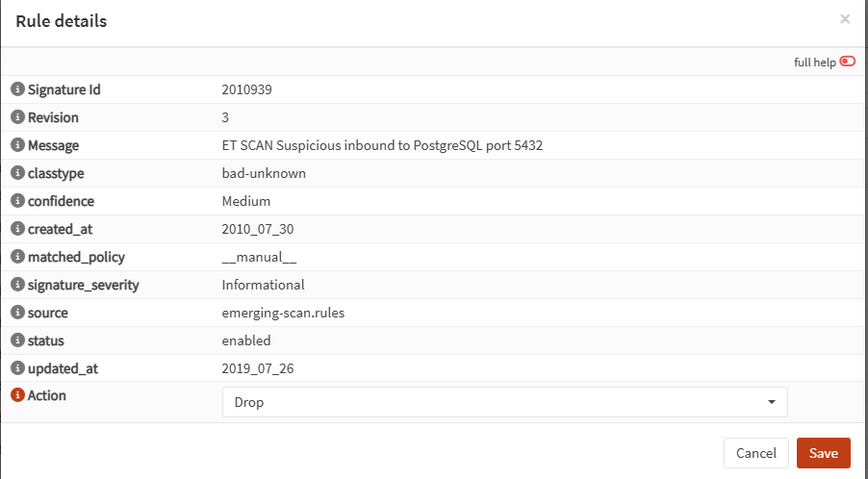868x479 pixels.
Task: Click the full help label text
Action: coord(815,63)
